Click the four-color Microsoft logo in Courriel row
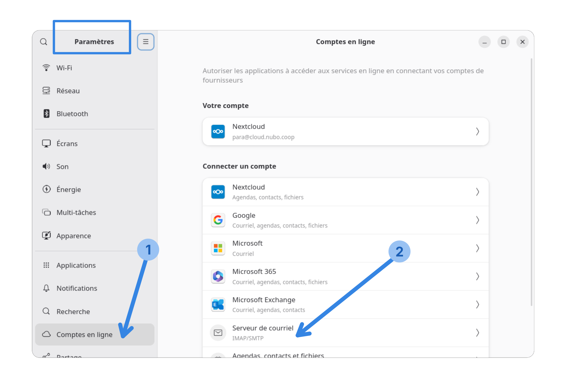 point(218,248)
